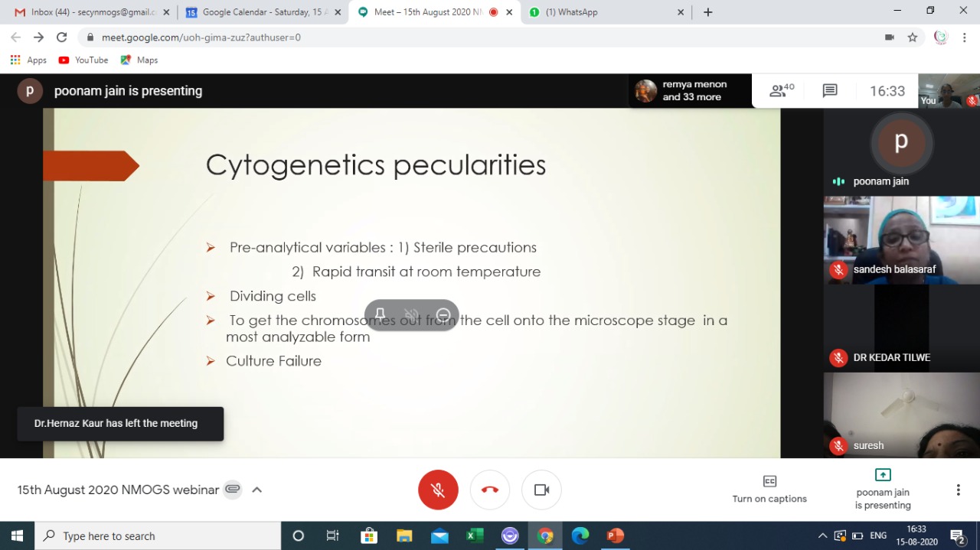Remove presentation using the minus circle icon

[x=443, y=315]
